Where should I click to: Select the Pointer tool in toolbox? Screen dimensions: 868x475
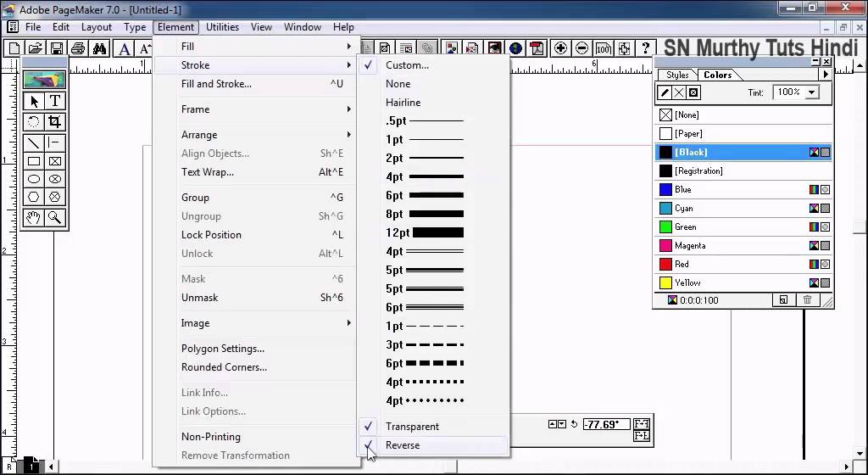[x=34, y=101]
